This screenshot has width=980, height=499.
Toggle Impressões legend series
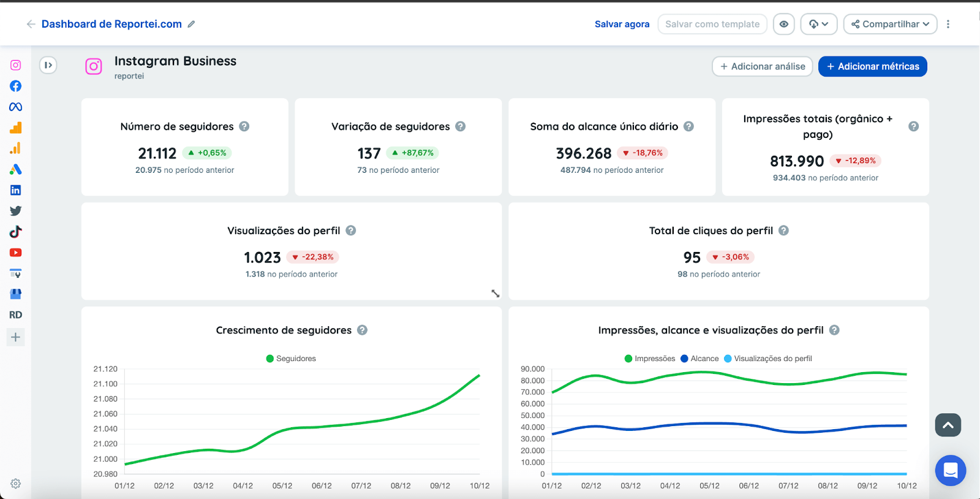pos(650,359)
